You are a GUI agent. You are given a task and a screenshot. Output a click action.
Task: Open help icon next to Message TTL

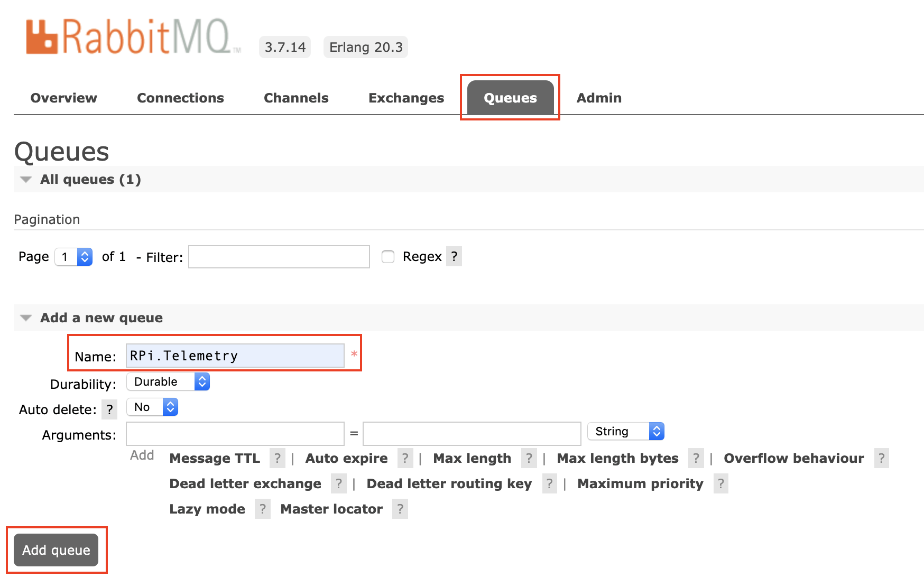(278, 458)
